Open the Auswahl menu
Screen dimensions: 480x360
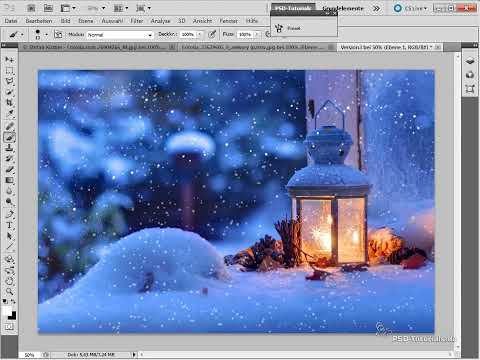point(112,21)
